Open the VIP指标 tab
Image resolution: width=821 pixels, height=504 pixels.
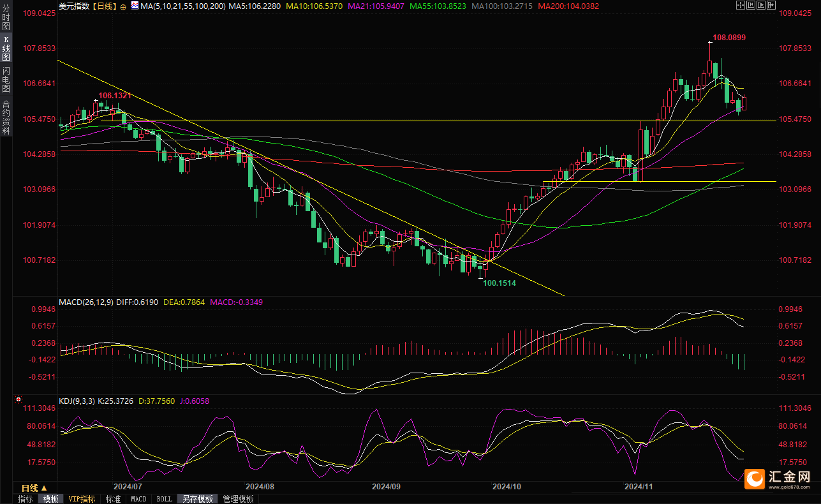[82, 499]
